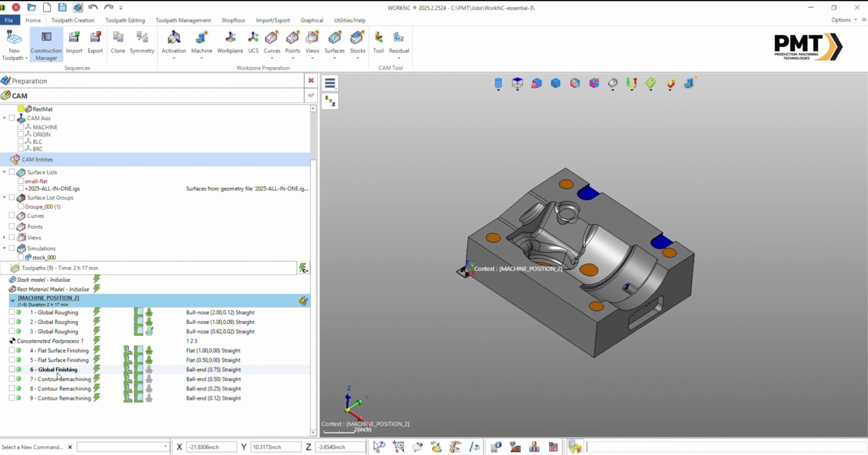868x455 pixels.
Task: Toggle the small-flat surface list checkbox
Action: 21,181
